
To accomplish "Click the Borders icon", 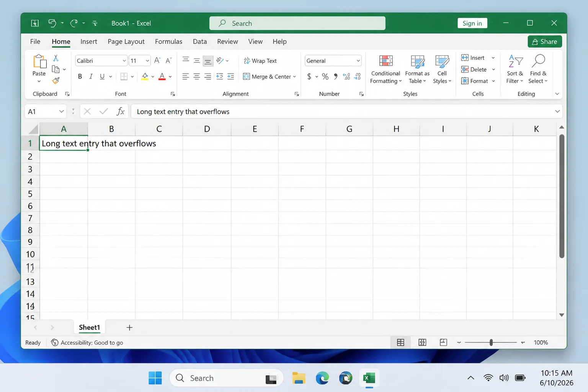I will pyautogui.click(x=124, y=77).
